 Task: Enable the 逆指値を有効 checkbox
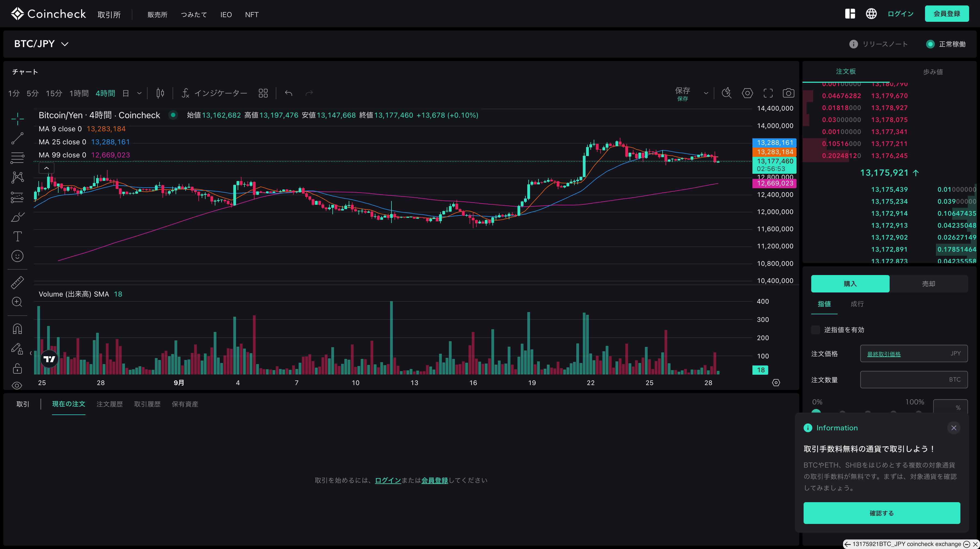815,330
